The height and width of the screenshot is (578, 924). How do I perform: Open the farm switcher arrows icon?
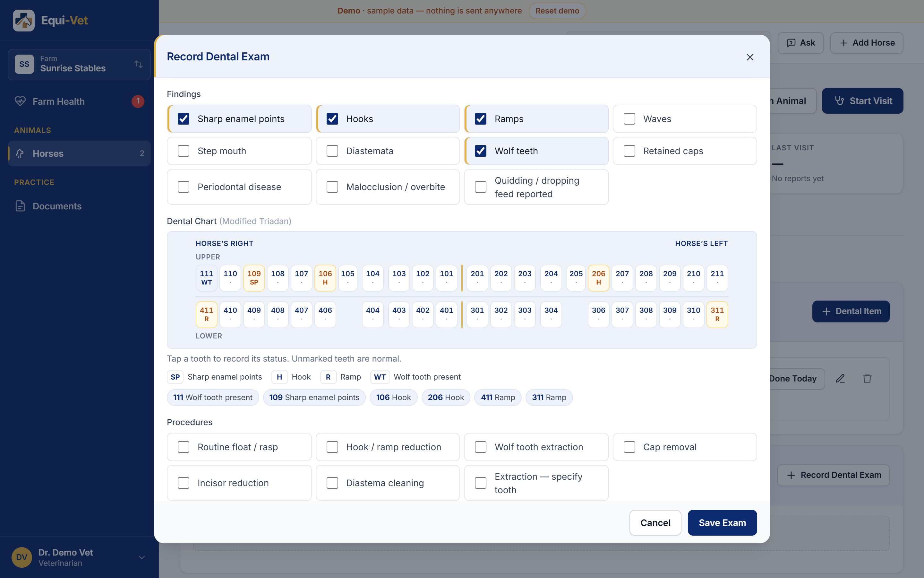pyautogui.click(x=139, y=64)
